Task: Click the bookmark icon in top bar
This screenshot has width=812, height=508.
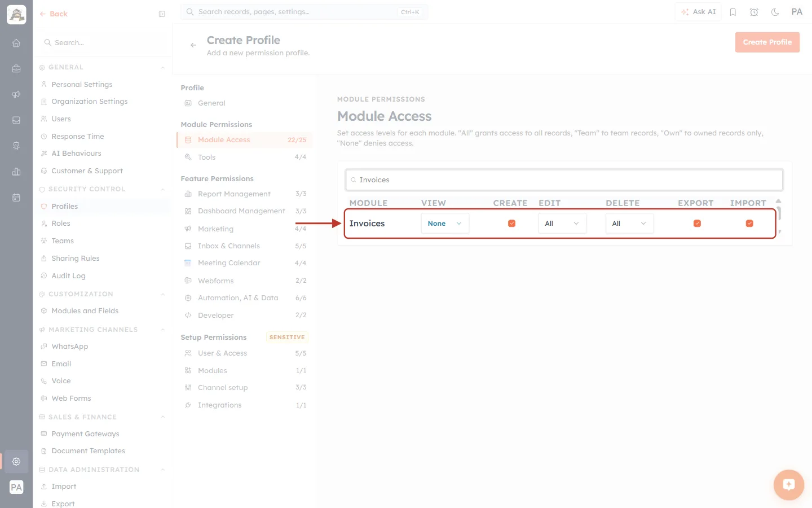Action: (x=733, y=12)
